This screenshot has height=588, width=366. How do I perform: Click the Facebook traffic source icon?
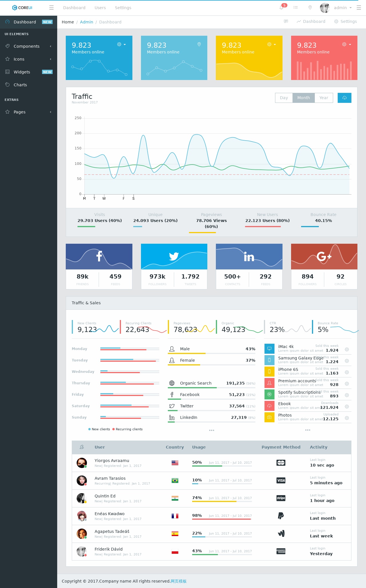[x=172, y=395]
